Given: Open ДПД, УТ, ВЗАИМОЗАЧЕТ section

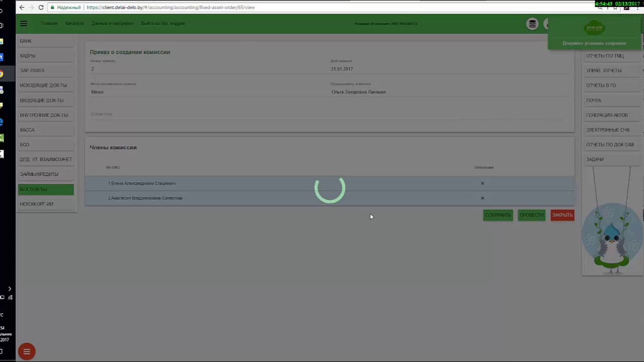Looking at the screenshot, I should click(x=46, y=159).
